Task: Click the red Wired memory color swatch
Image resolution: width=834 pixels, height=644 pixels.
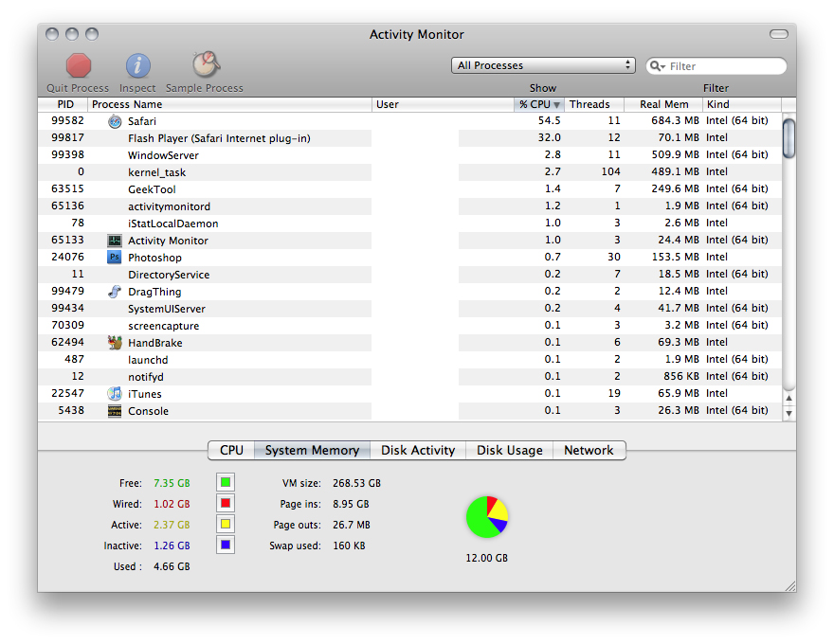Action: [226, 503]
